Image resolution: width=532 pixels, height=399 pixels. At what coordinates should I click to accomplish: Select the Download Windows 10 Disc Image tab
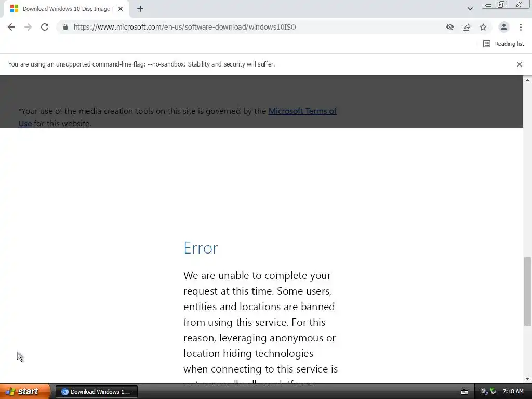(66, 9)
